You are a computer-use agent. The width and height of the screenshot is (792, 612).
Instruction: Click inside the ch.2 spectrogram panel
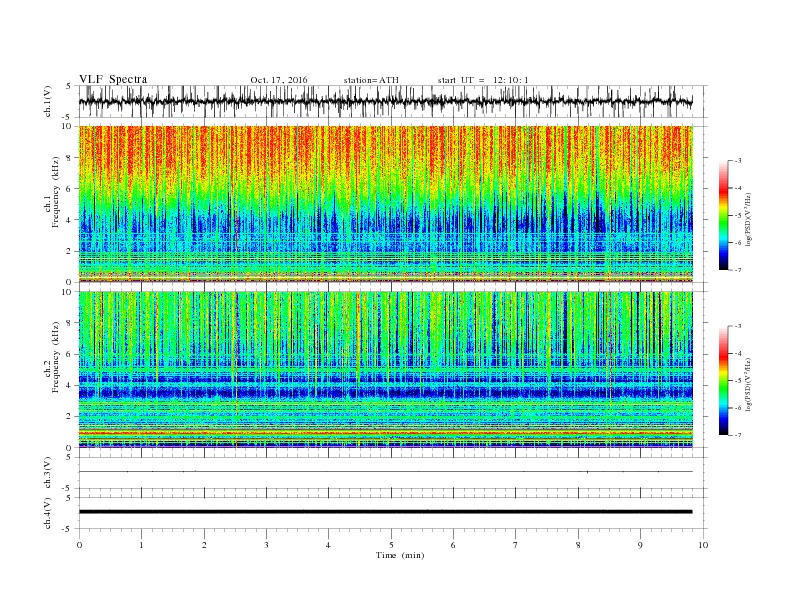(x=385, y=369)
